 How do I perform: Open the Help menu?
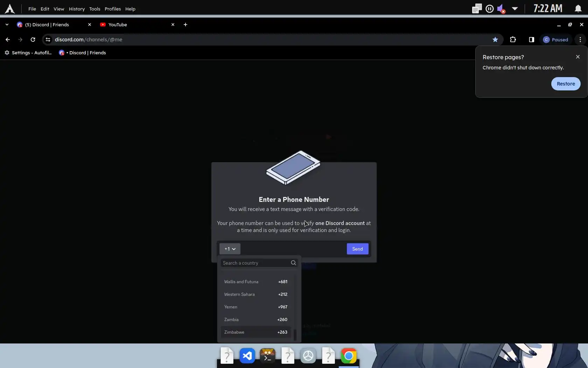[130, 9]
